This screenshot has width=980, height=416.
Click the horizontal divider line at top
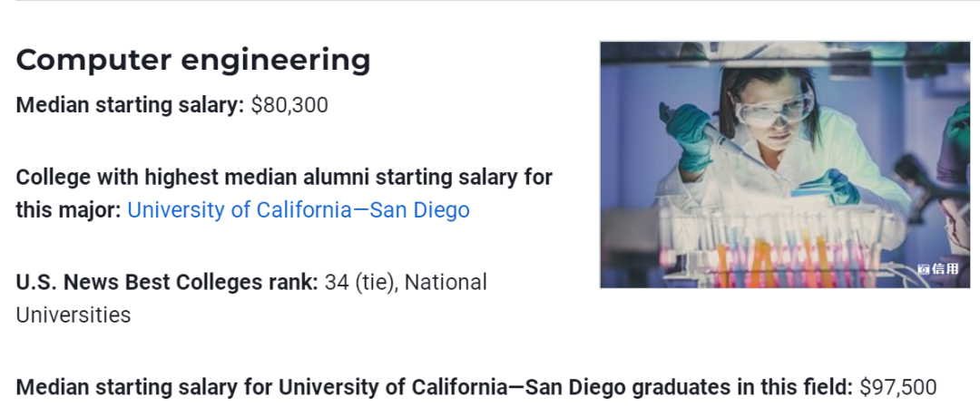pyautogui.click(x=490, y=1)
